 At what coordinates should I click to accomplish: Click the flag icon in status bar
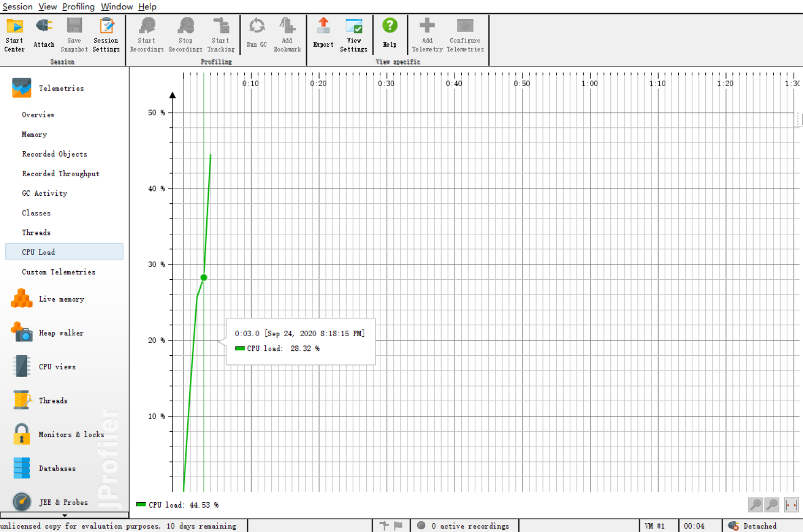pyautogui.click(x=398, y=525)
